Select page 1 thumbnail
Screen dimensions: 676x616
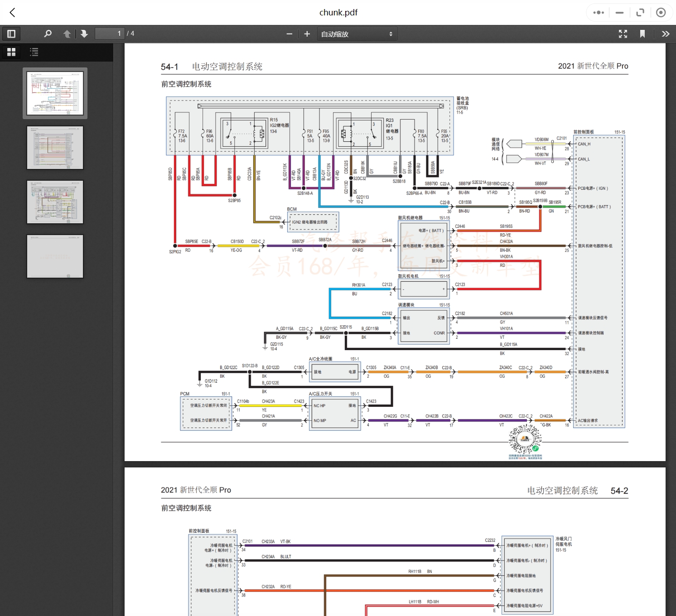point(55,93)
